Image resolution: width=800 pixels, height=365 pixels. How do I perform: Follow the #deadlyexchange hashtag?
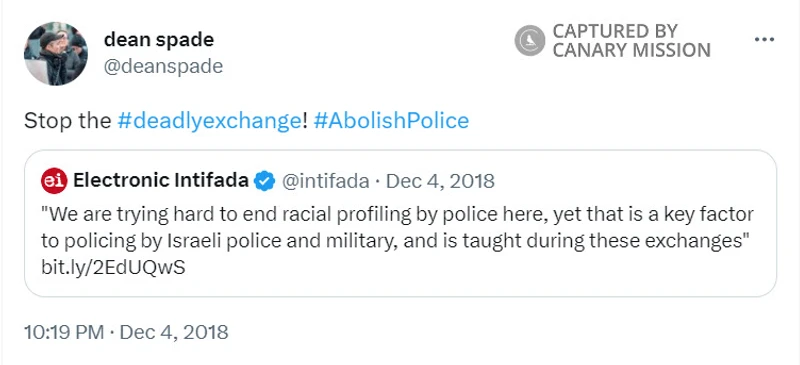click(x=210, y=121)
